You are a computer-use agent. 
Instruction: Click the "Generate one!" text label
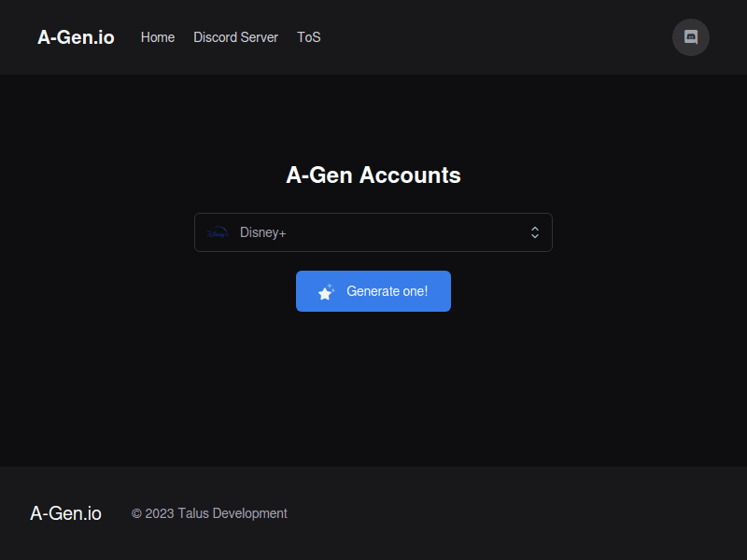387,291
